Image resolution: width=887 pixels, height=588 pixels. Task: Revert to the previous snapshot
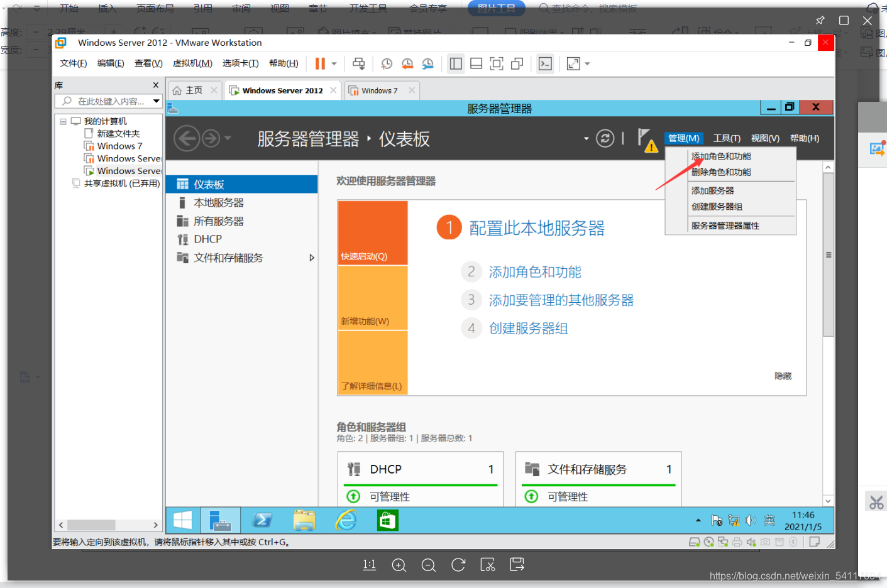click(x=407, y=63)
